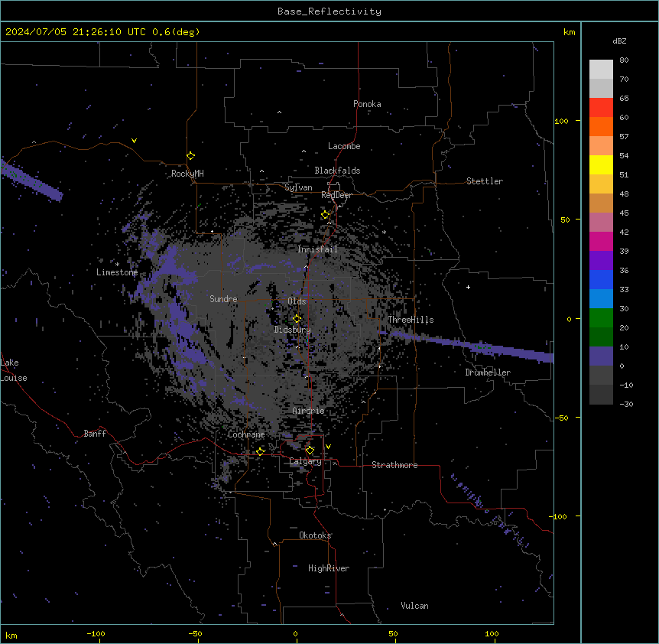Click the asterisk marker above Limestone
Screen dimensions: 659x644
(117, 265)
